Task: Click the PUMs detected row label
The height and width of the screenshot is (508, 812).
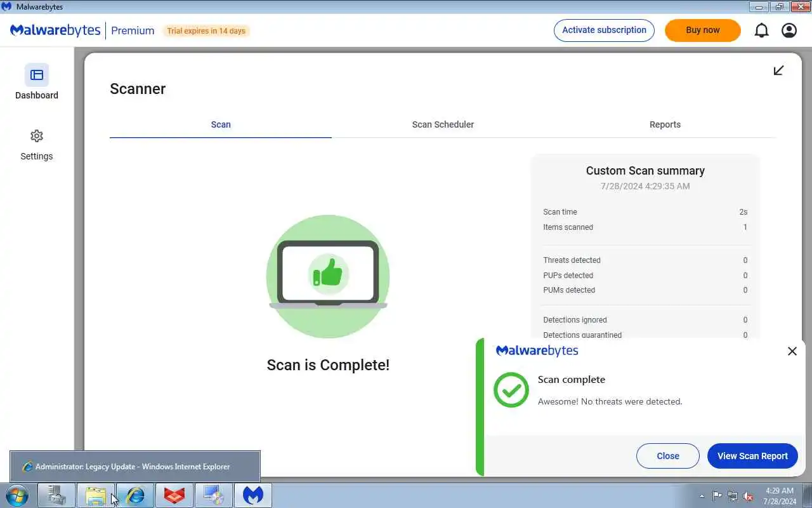Action: pyautogui.click(x=569, y=290)
